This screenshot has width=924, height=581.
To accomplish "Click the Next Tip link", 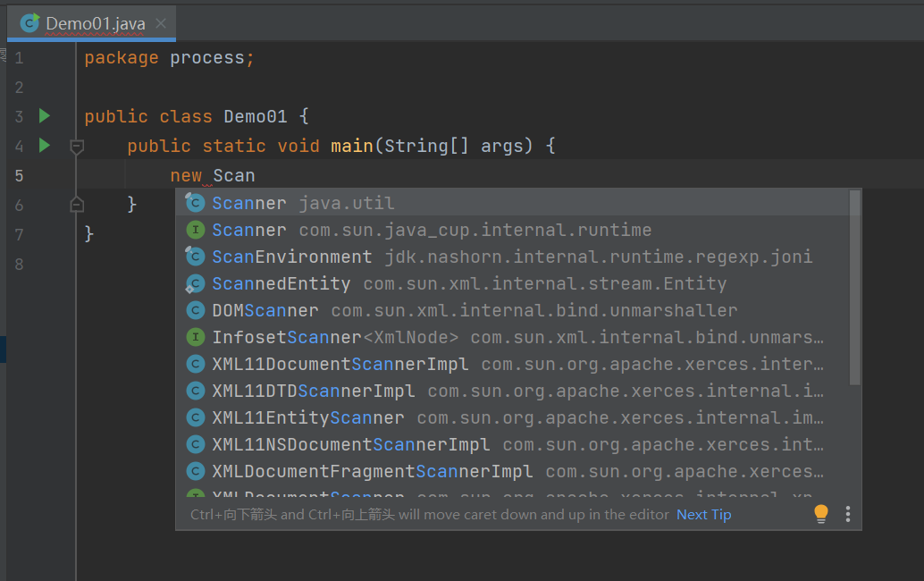I will [x=703, y=515].
